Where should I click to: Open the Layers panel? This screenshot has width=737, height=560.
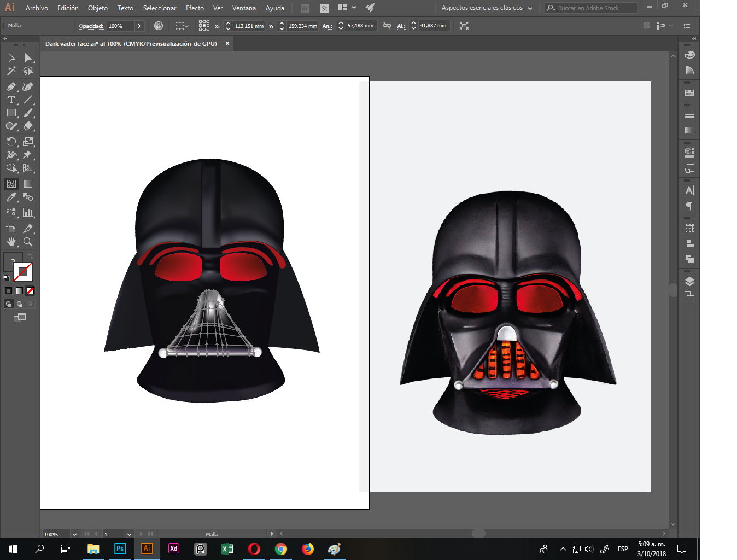pos(689,281)
